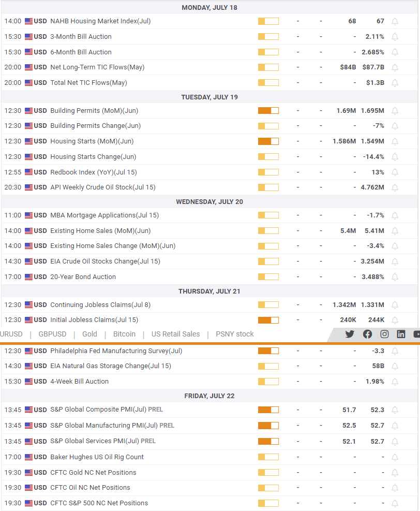
Task: Toggle alert bell for Existing Home Sales (MoM)
Action: click(x=395, y=231)
